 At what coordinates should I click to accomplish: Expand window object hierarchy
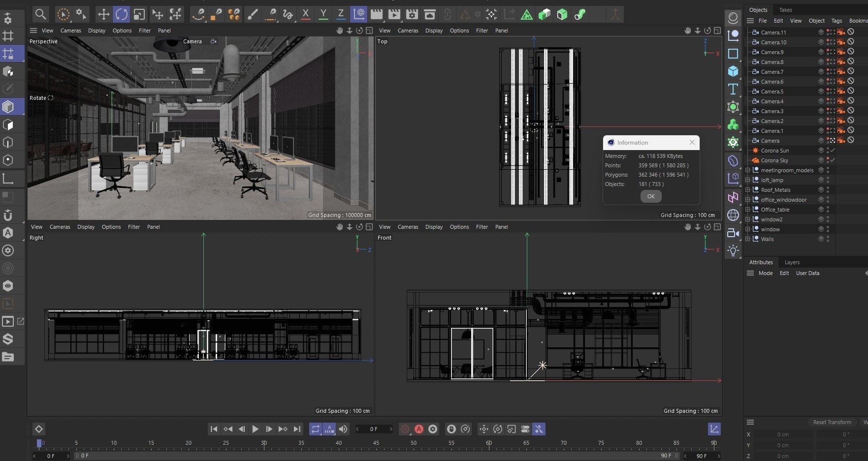coord(748,229)
